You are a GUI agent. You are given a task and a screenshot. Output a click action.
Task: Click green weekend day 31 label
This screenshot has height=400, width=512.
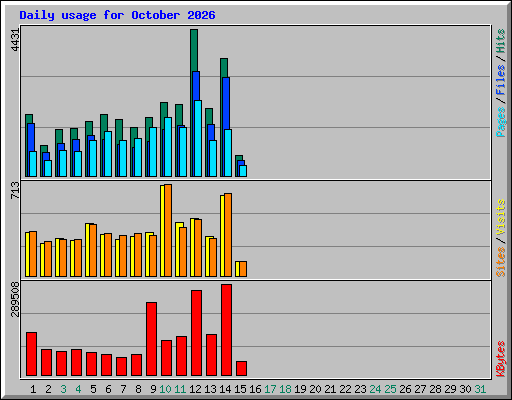[x=480, y=389]
